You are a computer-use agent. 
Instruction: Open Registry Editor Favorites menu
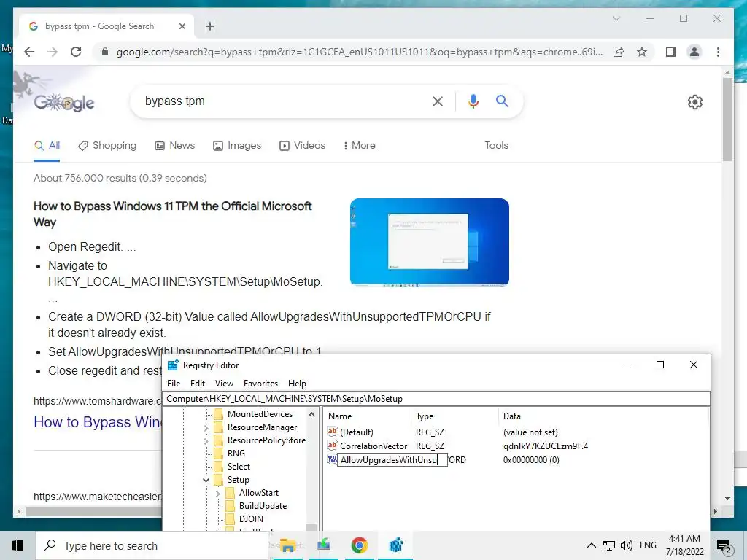tap(260, 384)
